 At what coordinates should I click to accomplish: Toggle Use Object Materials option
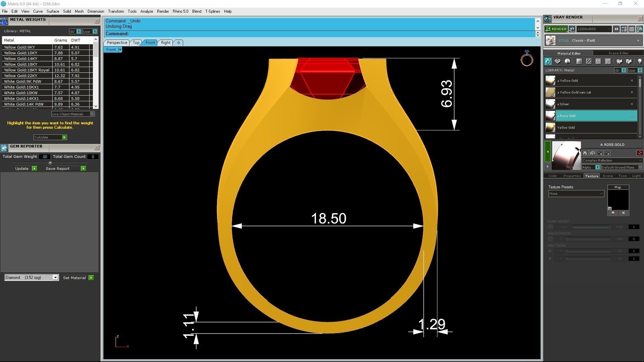pos(92,114)
